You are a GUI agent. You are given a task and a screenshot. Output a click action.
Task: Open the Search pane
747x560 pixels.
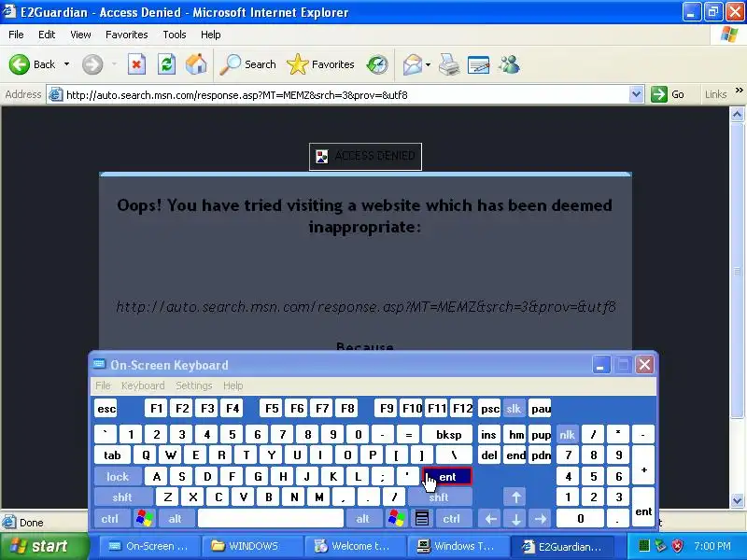pyautogui.click(x=247, y=64)
